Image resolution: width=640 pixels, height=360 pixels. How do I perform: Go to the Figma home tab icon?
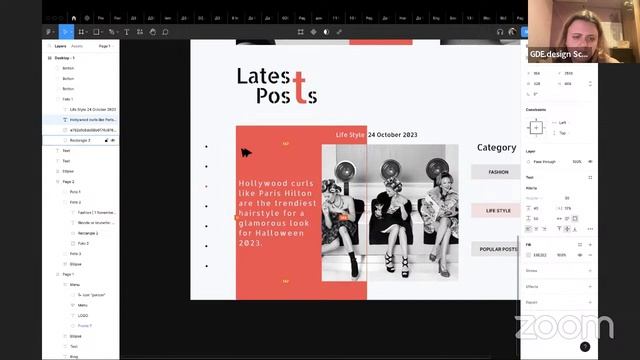(x=74, y=18)
